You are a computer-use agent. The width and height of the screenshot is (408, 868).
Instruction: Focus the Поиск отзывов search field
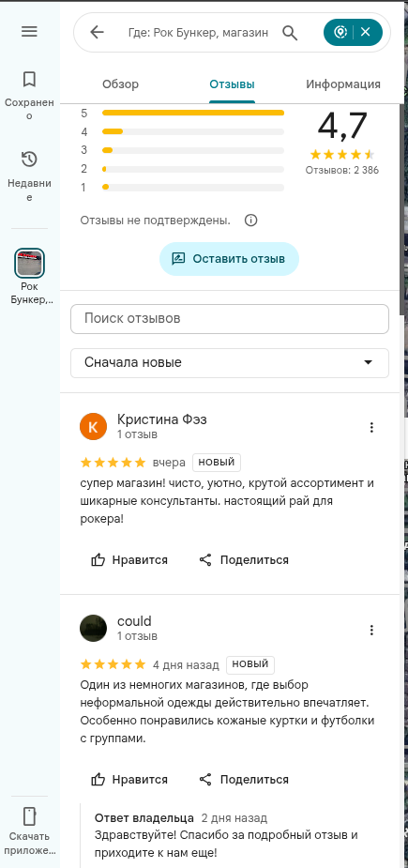point(230,319)
